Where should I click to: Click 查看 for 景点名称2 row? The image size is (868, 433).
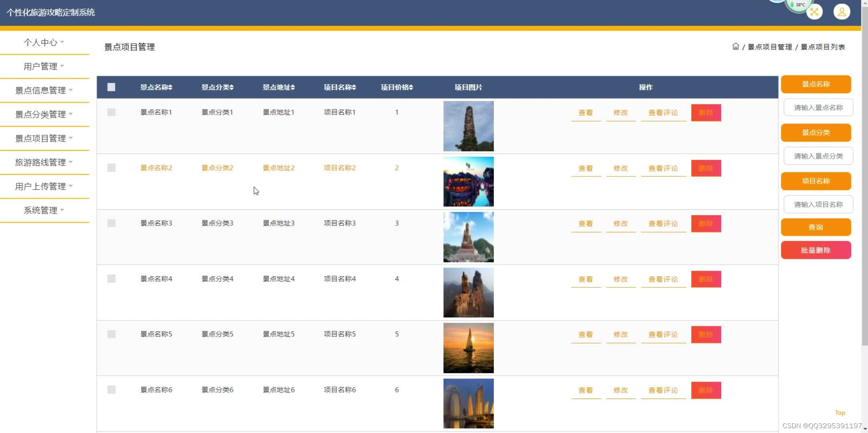[x=586, y=168]
